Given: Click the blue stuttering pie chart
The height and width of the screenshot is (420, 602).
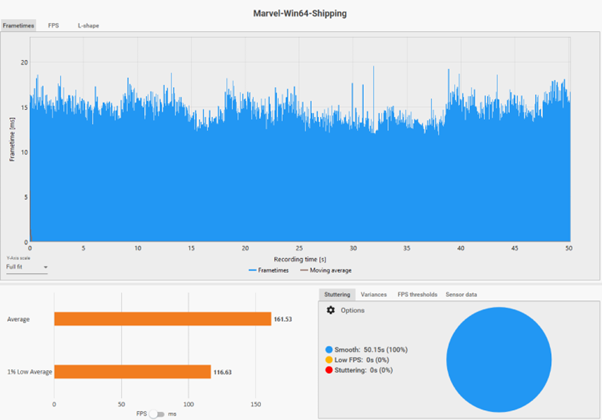Looking at the screenshot, I should (499, 360).
